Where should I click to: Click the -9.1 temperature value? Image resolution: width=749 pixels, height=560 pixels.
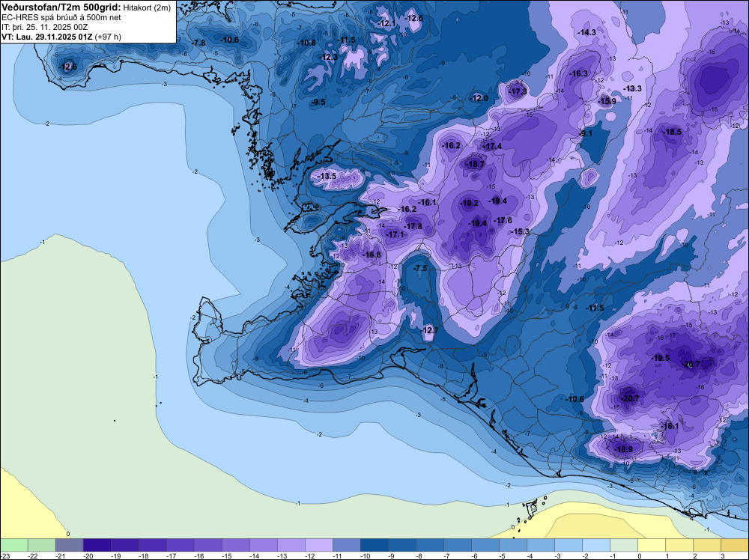pyautogui.click(x=586, y=133)
